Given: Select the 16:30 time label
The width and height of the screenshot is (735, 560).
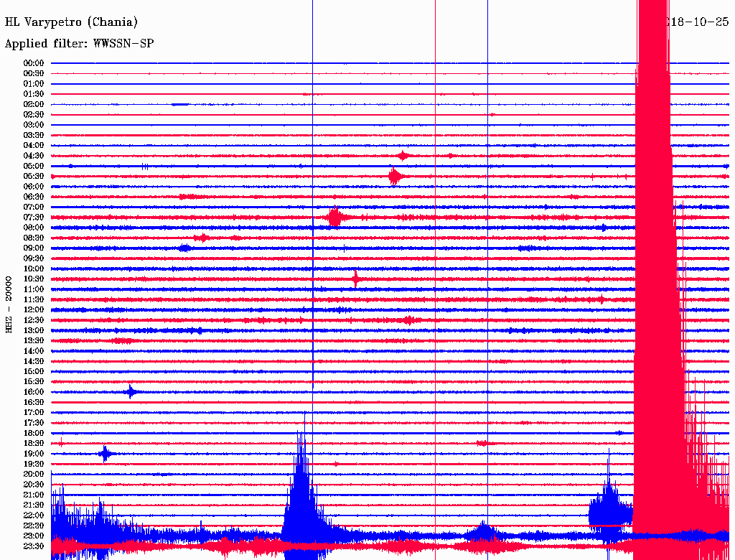Looking at the screenshot, I should pyautogui.click(x=34, y=403).
